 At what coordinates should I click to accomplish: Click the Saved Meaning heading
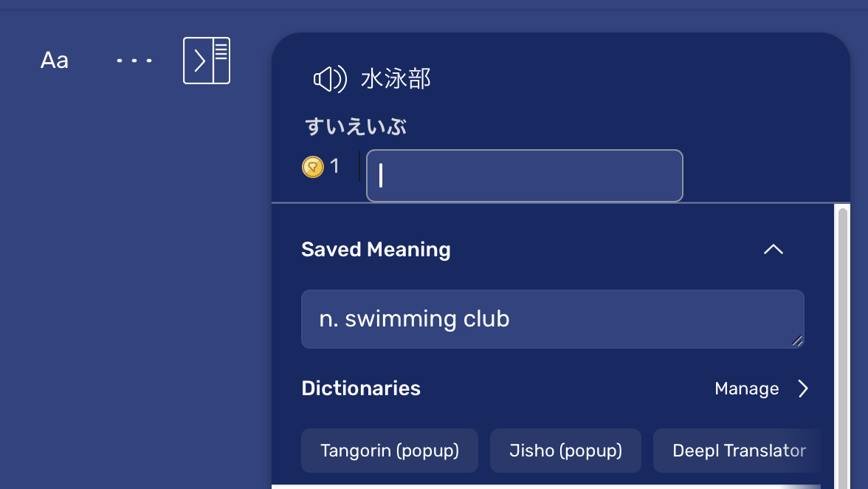point(376,250)
